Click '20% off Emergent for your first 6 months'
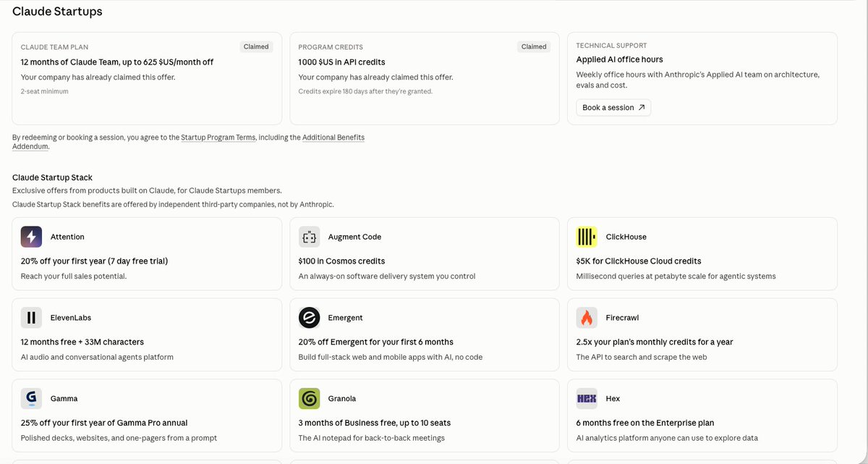The width and height of the screenshot is (868, 464). 375,342
